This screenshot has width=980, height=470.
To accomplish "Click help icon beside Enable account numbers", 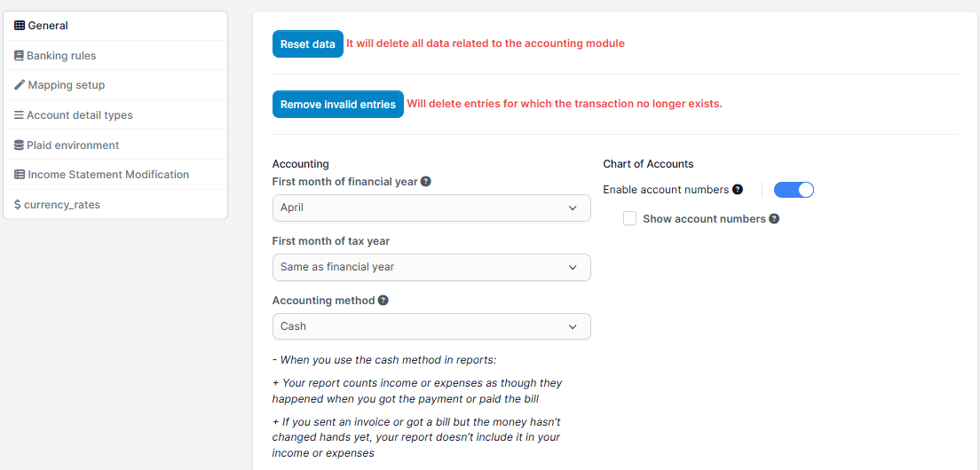I will click(x=738, y=190).
